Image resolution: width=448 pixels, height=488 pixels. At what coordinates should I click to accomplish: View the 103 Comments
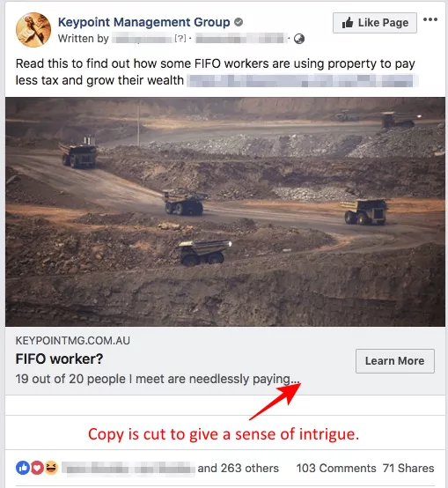pyautogui.click(x=336, y=468)
